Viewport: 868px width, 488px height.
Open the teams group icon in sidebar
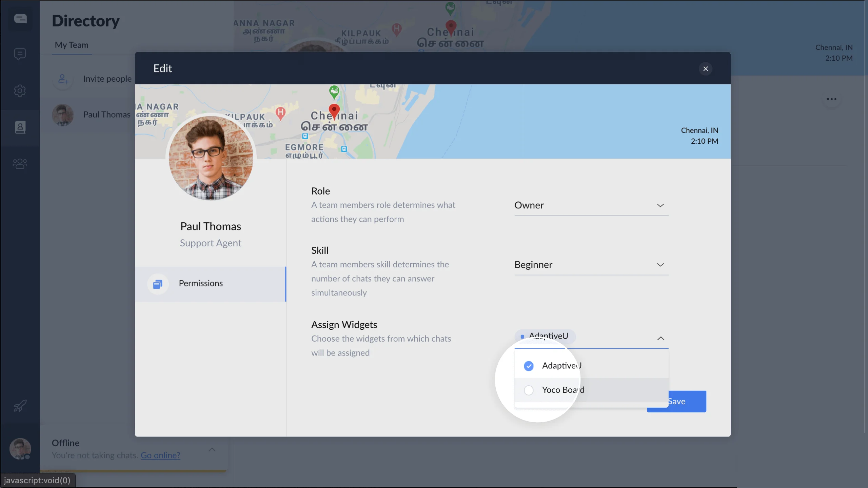(20, 164)
